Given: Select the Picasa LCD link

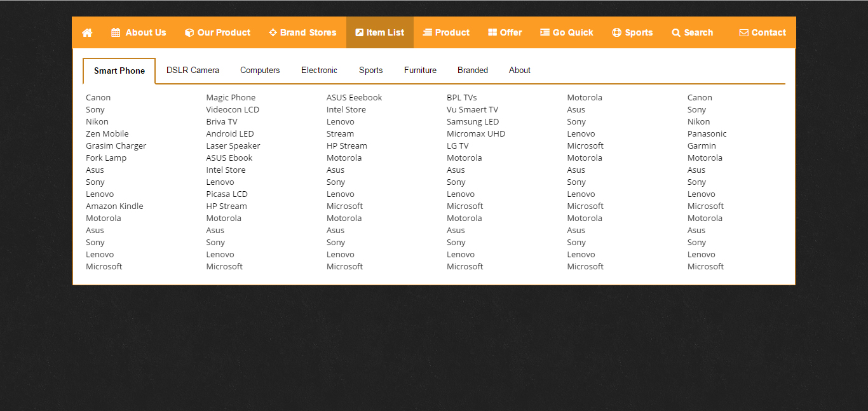Looking at the screenshot, I should click(x=227, y=194).
